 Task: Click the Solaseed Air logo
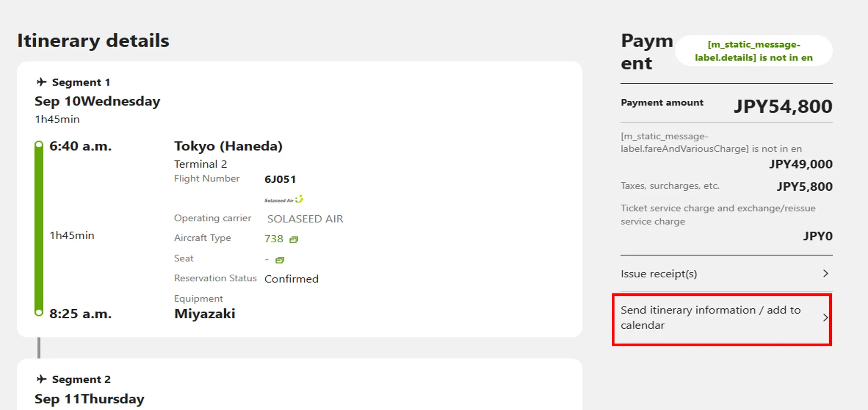point(284,199)
